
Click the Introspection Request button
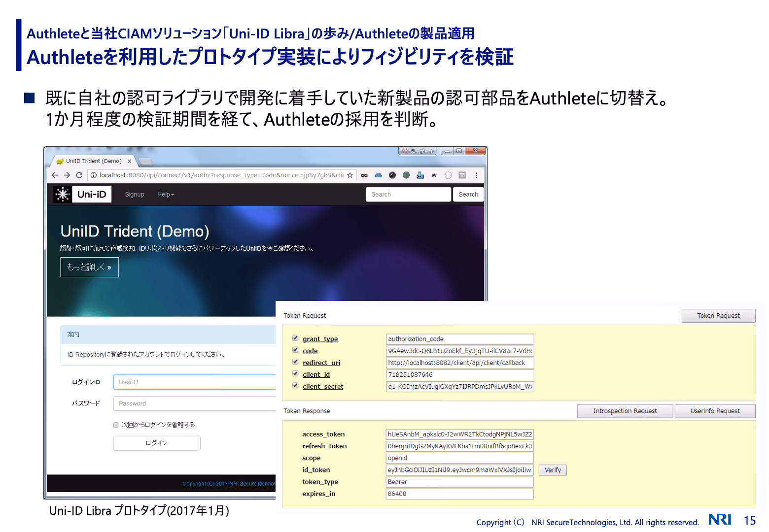click(x=625, y=411)
